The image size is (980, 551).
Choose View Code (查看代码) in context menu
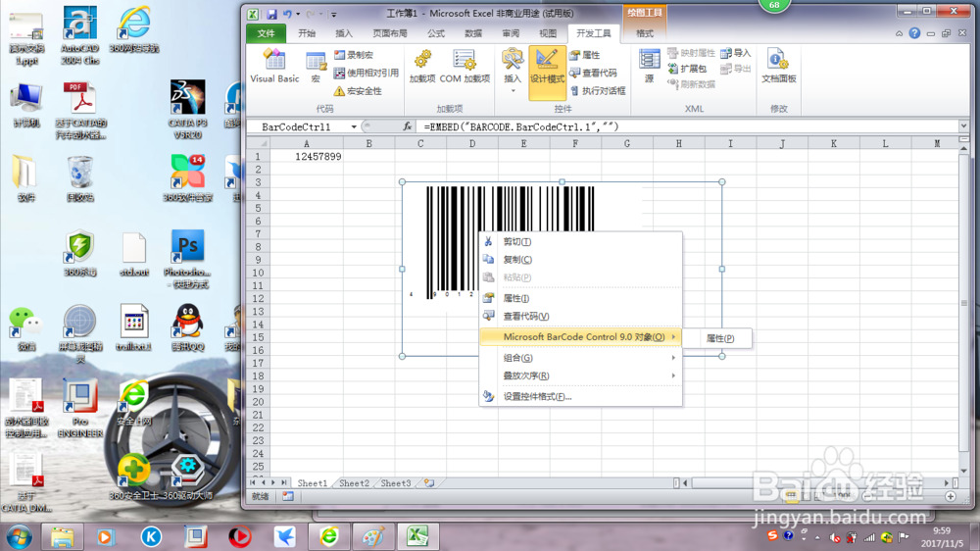click(580, 317)
